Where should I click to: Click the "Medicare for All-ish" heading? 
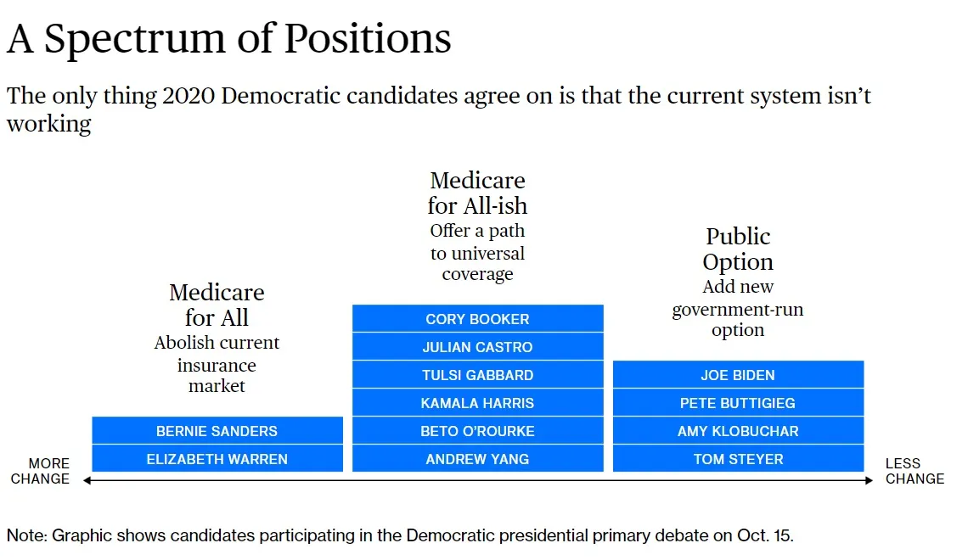pyautogui.click(x=477, y=193)
